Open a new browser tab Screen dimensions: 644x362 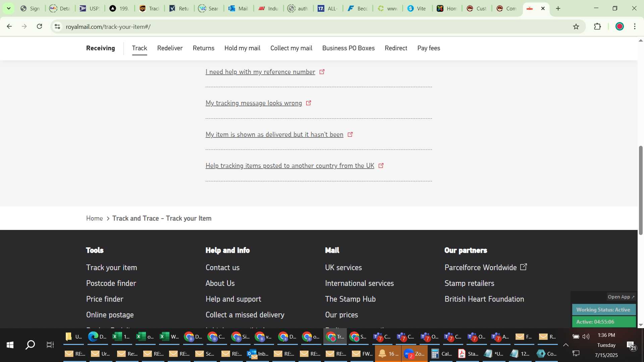[558, 8]
